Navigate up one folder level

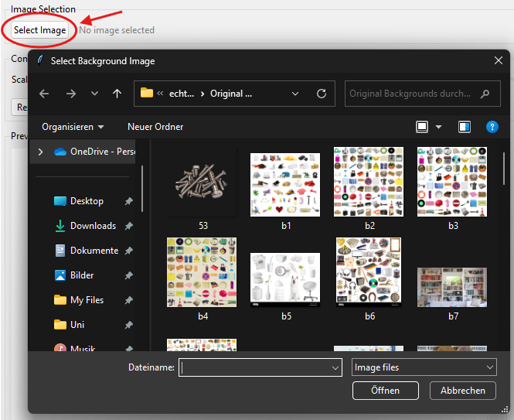[x=117, y=94]
